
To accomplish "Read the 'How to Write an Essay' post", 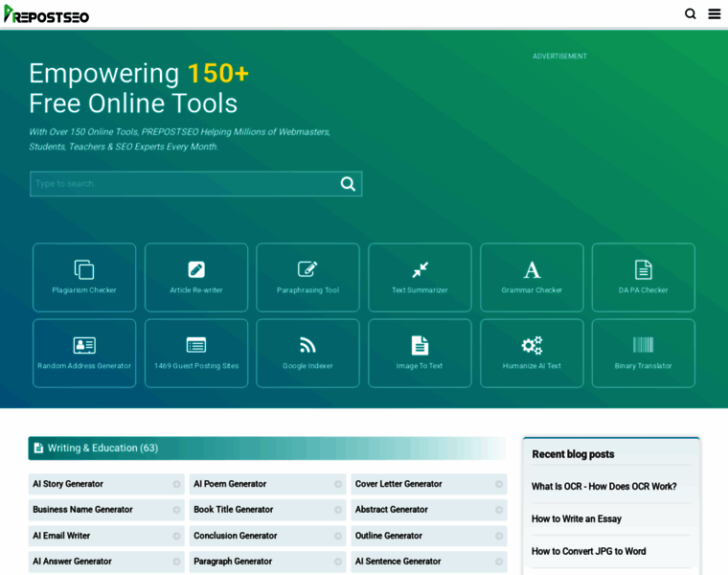I will (577, 518).
